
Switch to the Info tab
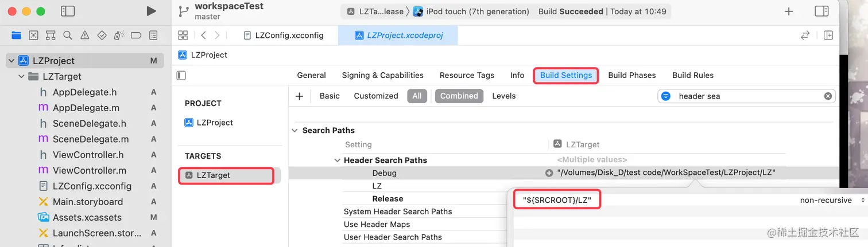click(x=517, y=75)
